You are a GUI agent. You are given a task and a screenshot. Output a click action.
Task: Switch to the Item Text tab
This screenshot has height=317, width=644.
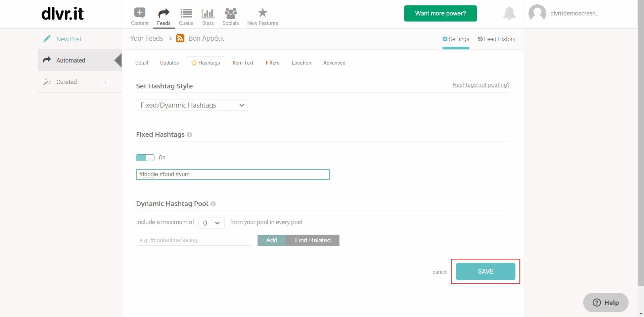[x=243, y=63]
